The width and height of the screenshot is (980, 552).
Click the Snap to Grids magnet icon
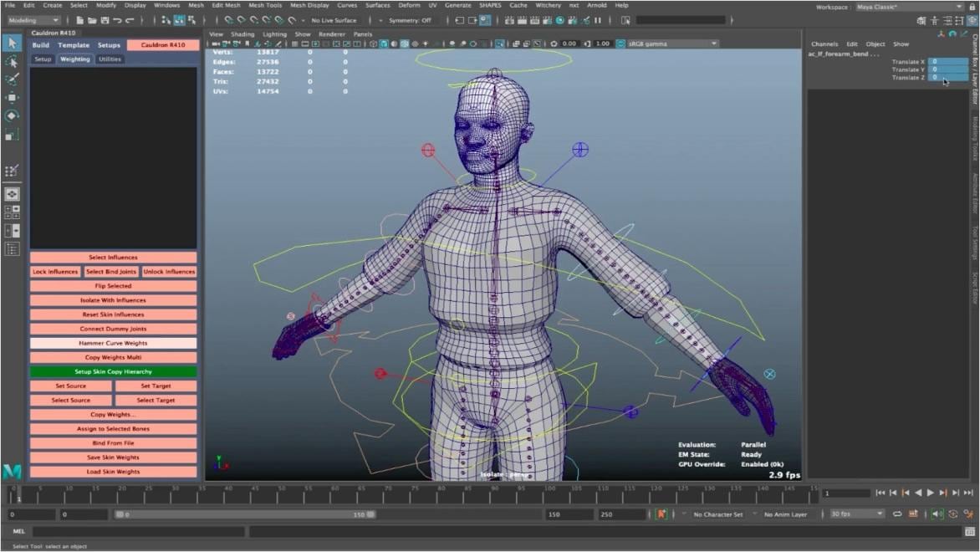tap(229, 20)
